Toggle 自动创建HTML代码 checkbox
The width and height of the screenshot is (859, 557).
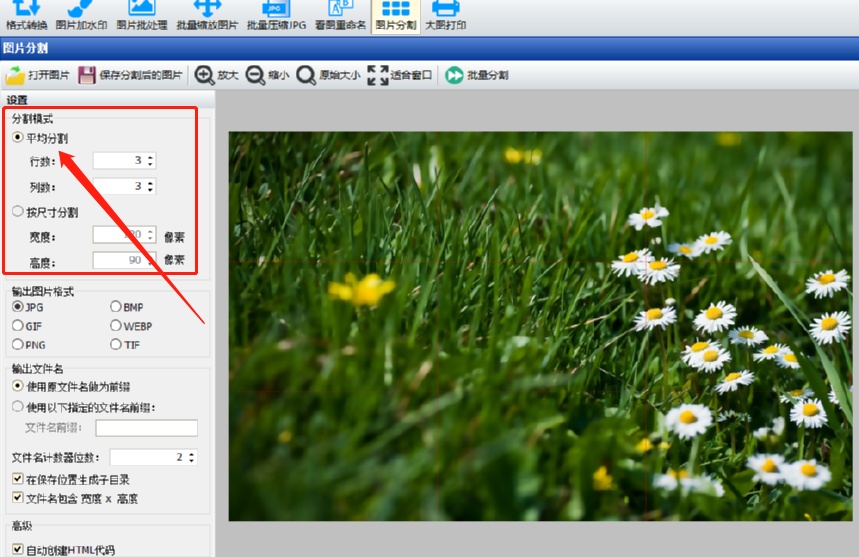click(18, 549)
